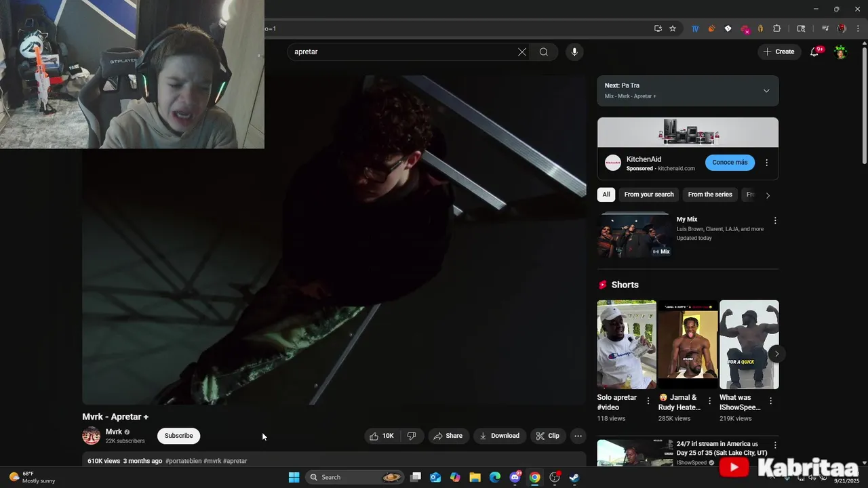The height and width of the screenshot is (488, 868).
Task: Open Discord from the taskbar
Action: coord(515,477)
